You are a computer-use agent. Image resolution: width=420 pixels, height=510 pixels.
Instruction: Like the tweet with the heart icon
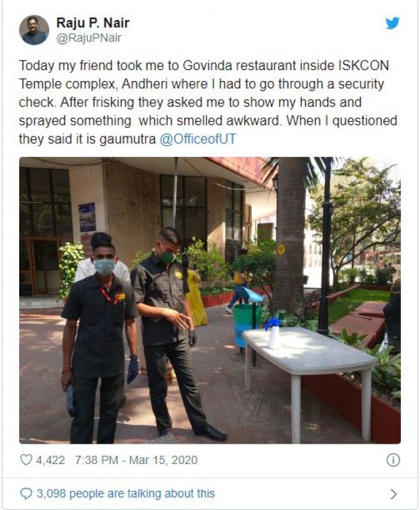pos(26,460)
